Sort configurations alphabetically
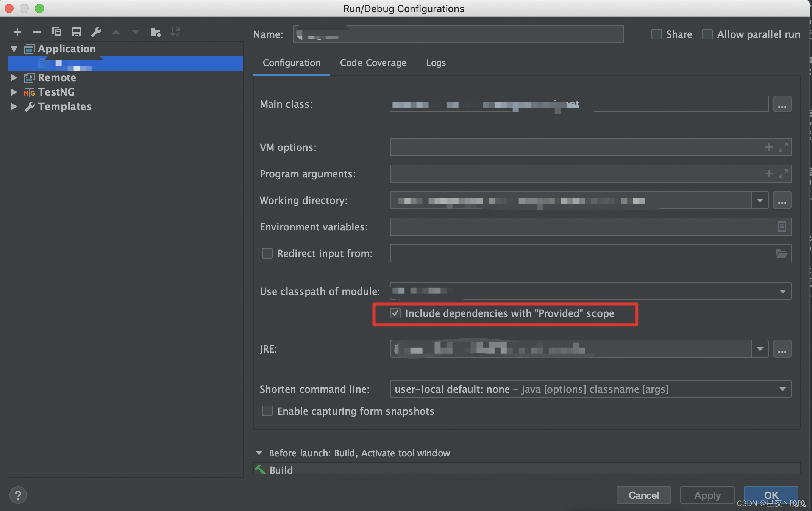The width and height of the screenshot is (812, 511). (x=175, y=32)
